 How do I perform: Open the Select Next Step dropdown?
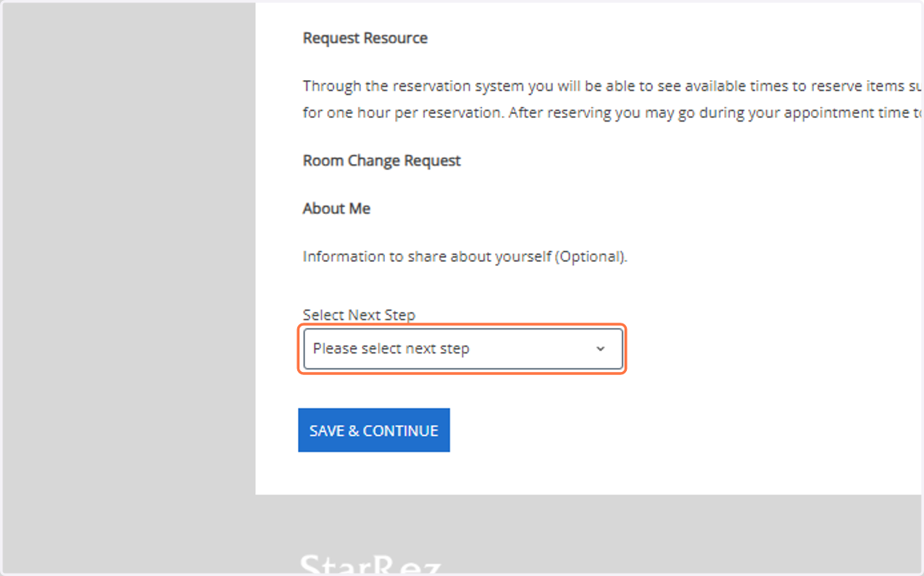pos(463,349)
